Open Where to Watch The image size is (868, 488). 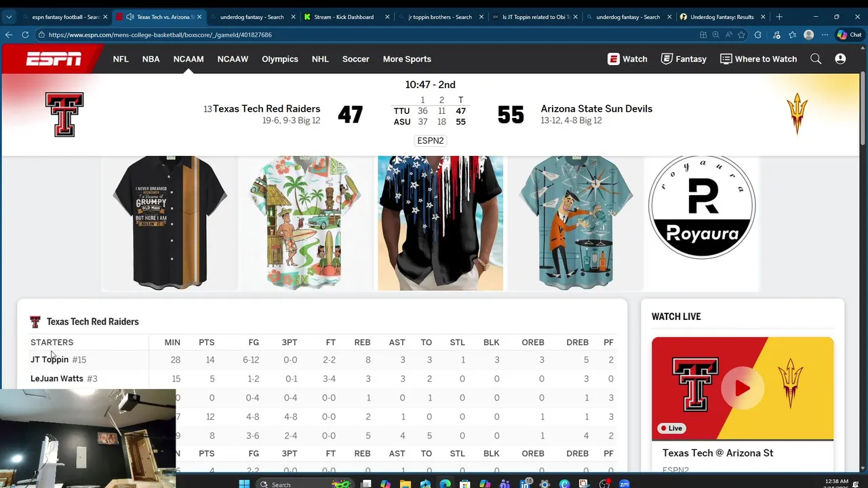coord(758,59)
